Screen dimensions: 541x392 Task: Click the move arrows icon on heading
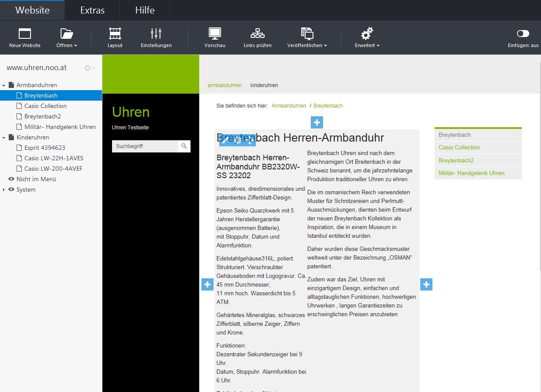point(250,141)
